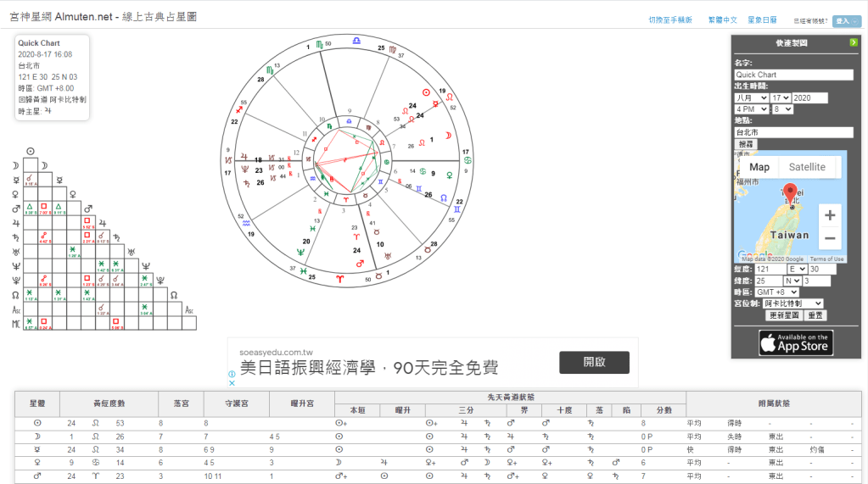The width and height of the screenshot is (868, 484).
Task: Click the name input field
Action: pyautogui.click(x=793, y=75)
